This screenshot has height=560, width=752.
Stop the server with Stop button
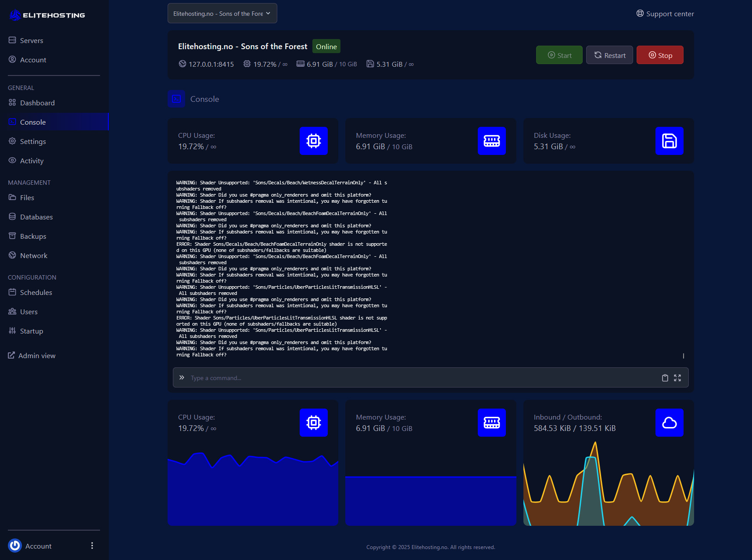[x=660, y=55]
